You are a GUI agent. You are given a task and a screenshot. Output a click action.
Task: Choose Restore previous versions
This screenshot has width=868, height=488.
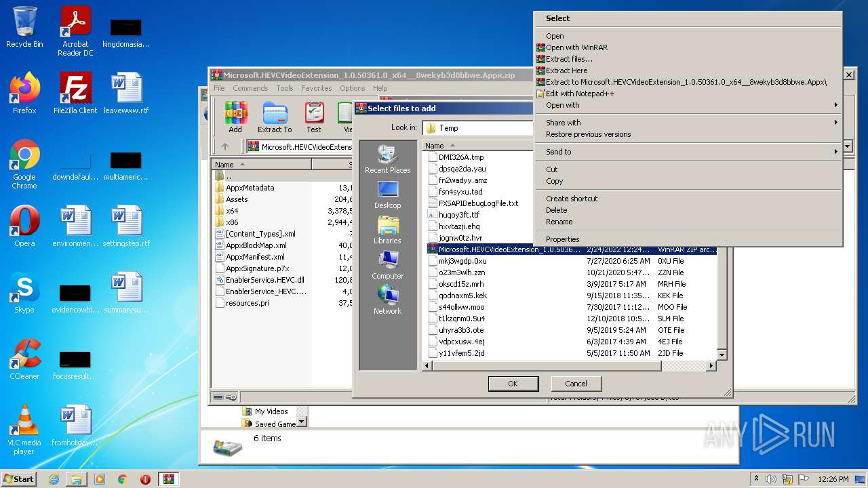click(x=688, y=134)
